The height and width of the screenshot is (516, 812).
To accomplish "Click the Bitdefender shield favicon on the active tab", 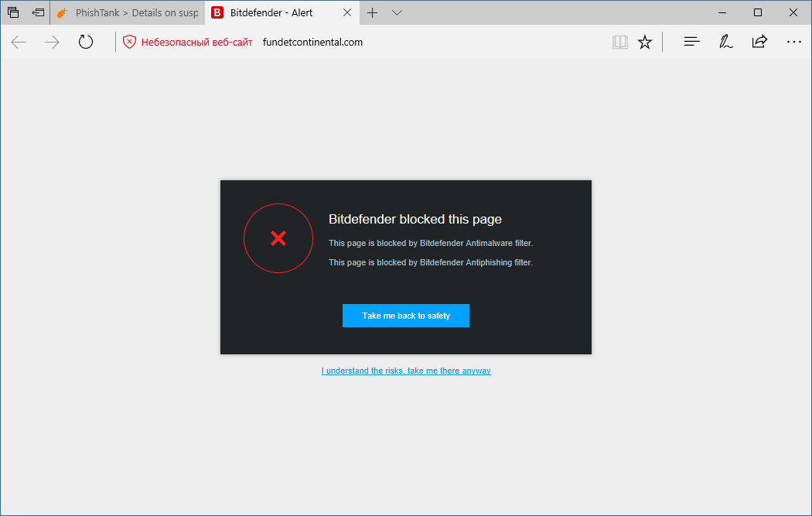I will (217, 12).
